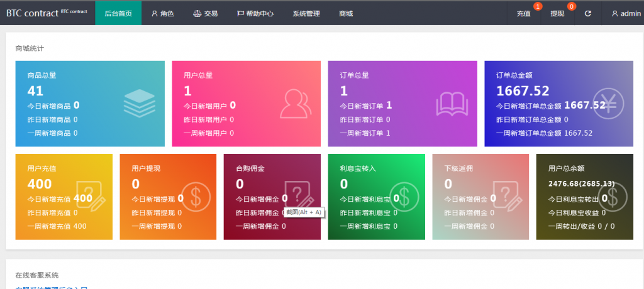Open the admin user dropdown
Image resolution: width=644 pixels, height=289 pixels.
pos(626,13)
